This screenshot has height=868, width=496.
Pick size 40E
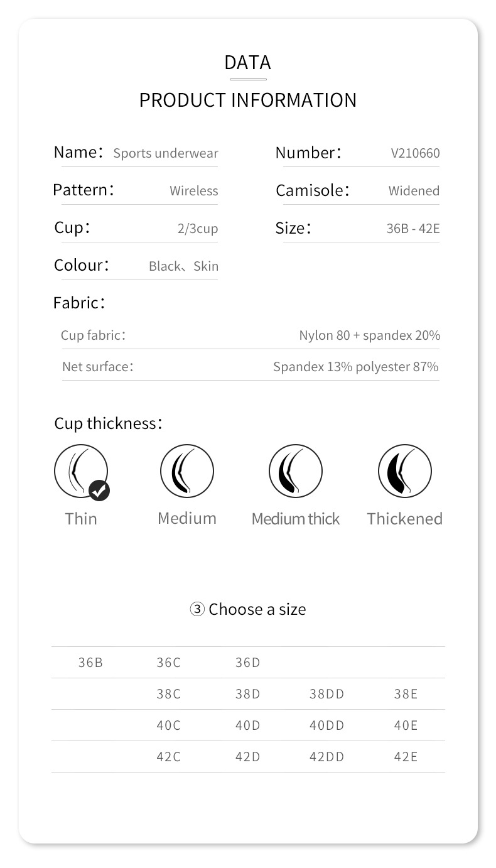(x=406, y=725)
